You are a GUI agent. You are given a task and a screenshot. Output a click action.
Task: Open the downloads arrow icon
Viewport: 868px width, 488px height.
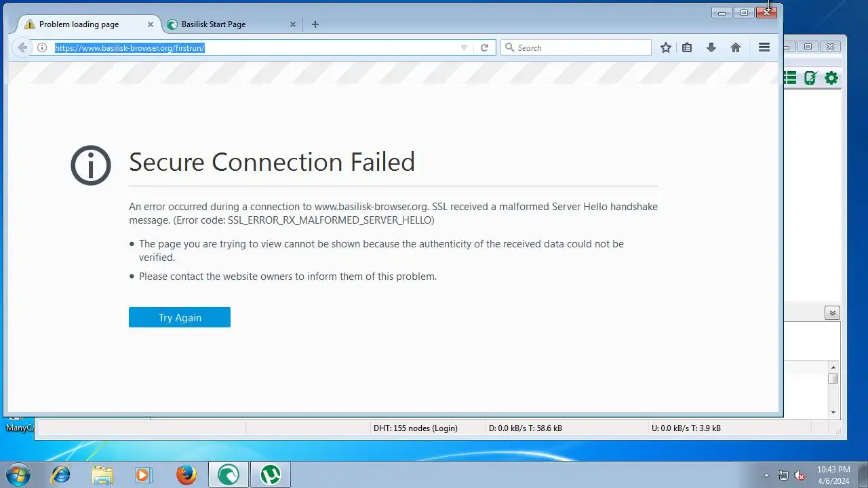[x=711, y=47]
